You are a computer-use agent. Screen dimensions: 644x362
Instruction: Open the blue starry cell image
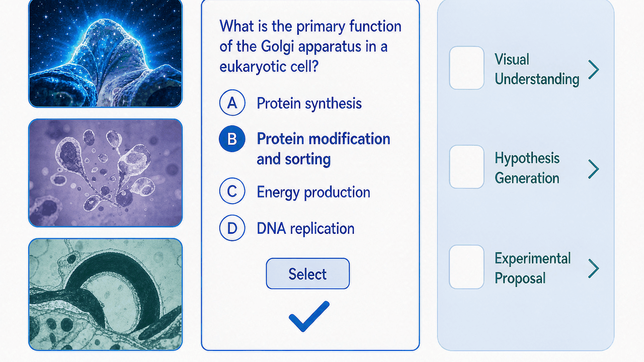click(x=105, y=53)
